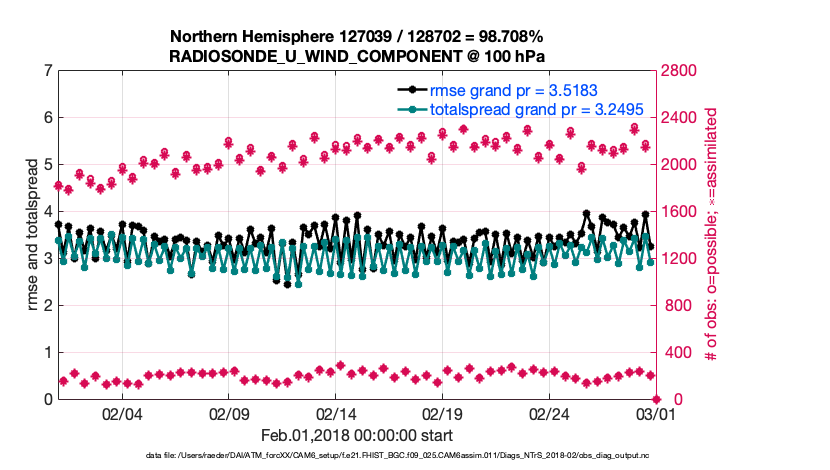Click the 7 tick on the left axis
Screen dimensions: 830x470
point(48,71)
